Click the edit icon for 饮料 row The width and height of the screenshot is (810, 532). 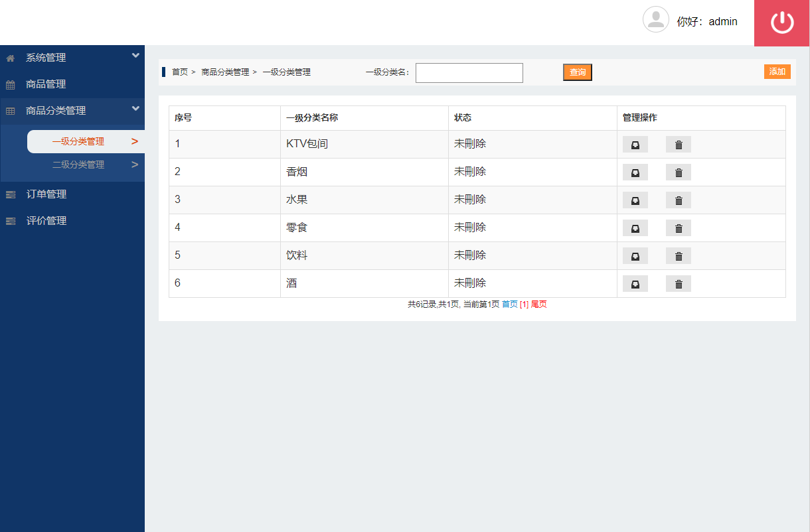(x=635, y=255)
